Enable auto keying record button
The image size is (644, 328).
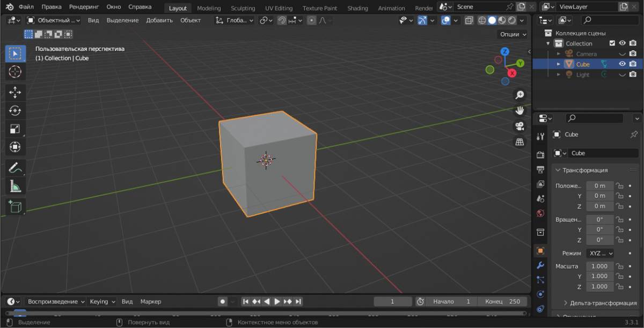coord(223,302)
